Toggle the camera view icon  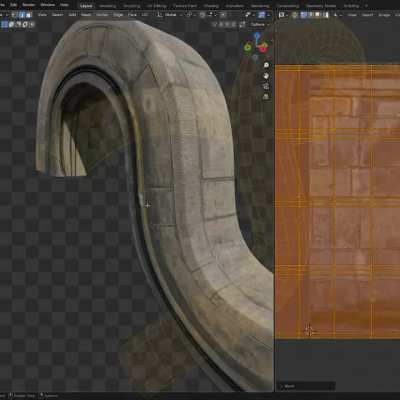(266, 86)
